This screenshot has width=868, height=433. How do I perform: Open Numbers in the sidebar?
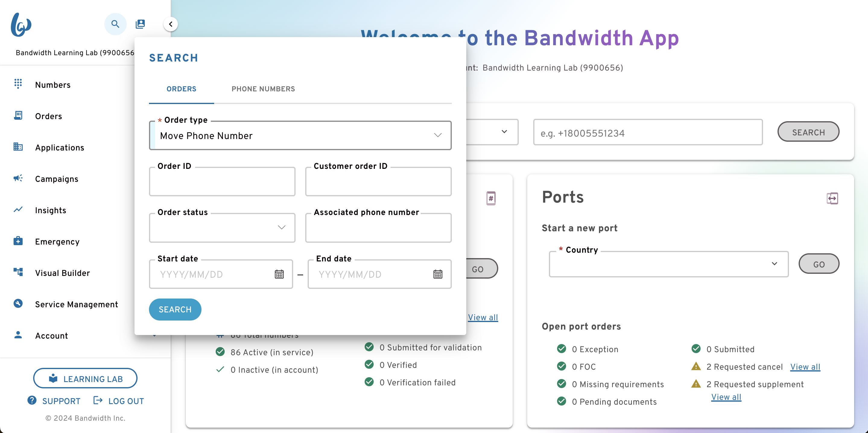pos(52,84)
